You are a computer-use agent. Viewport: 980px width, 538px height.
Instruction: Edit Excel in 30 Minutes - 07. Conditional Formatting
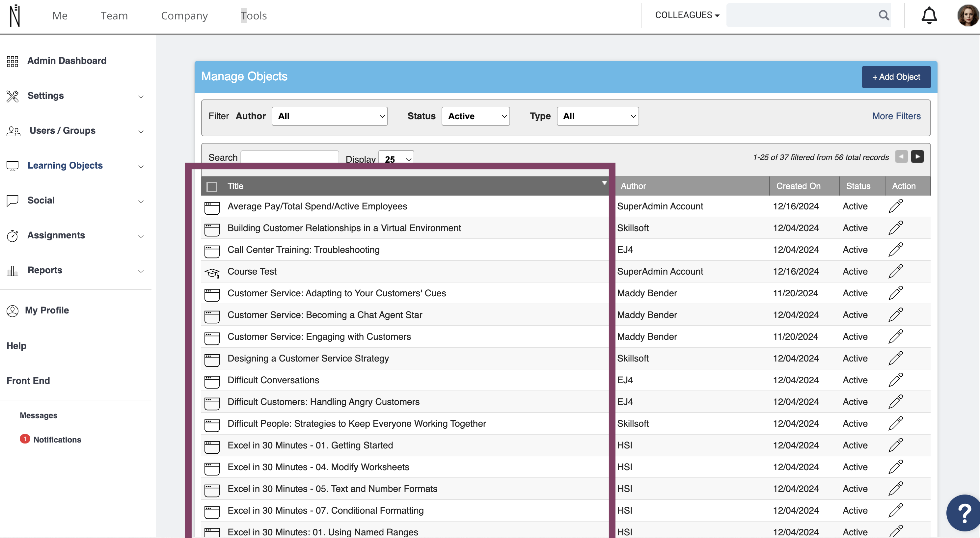[896, 510]
